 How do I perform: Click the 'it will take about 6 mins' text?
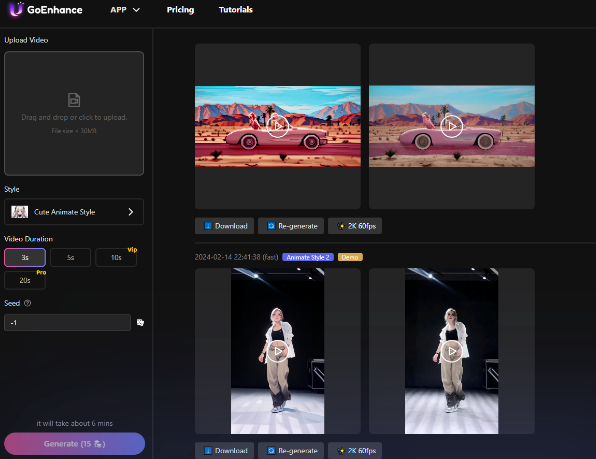74,423
